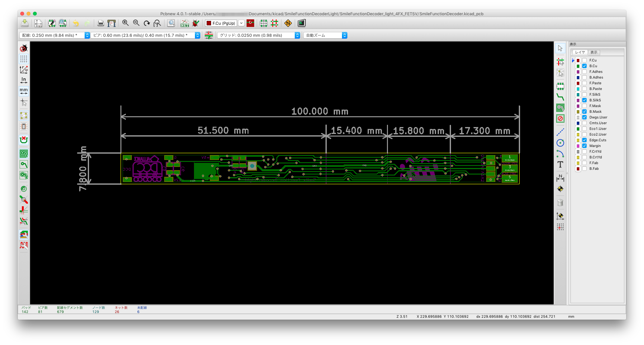Click the F.Cu (PgUp) layer selector

pos(221,23)
